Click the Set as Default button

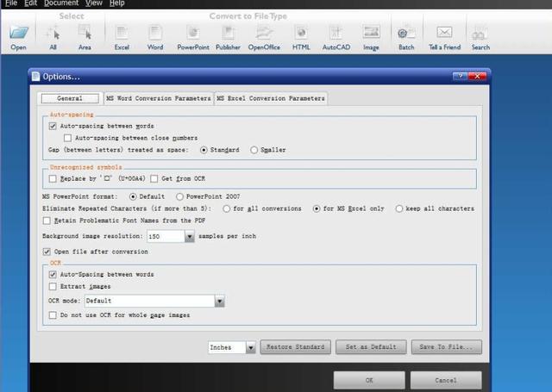click(371, 347)
